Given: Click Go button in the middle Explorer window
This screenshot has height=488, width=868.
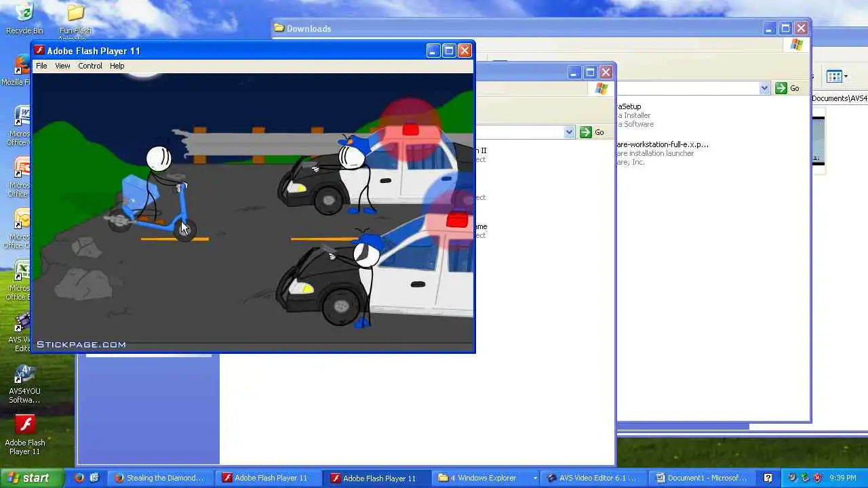Looking at the screenshot, I should [592, 132].
